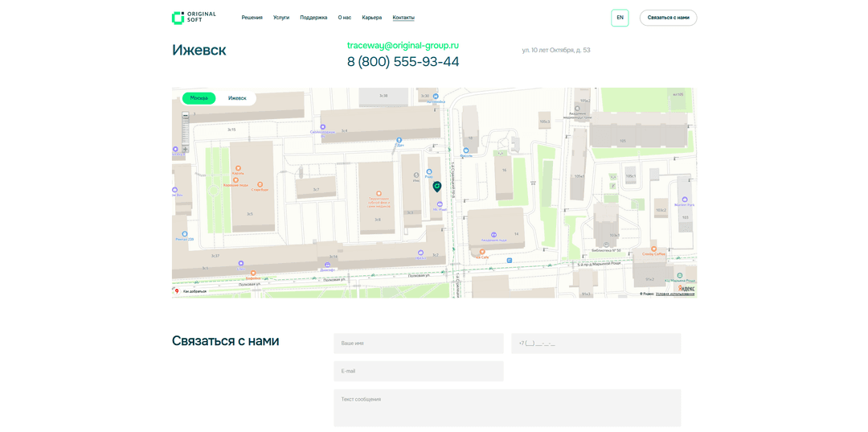868x432 pixels.
Task: Focus the Текст сообщения text area
Action: click(x=507, y=408)
